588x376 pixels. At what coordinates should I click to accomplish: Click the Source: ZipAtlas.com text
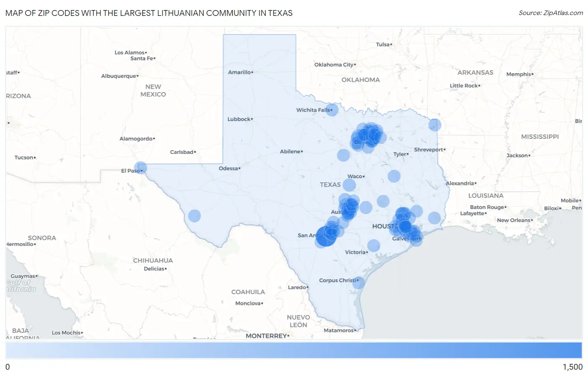tap(551, 13)
